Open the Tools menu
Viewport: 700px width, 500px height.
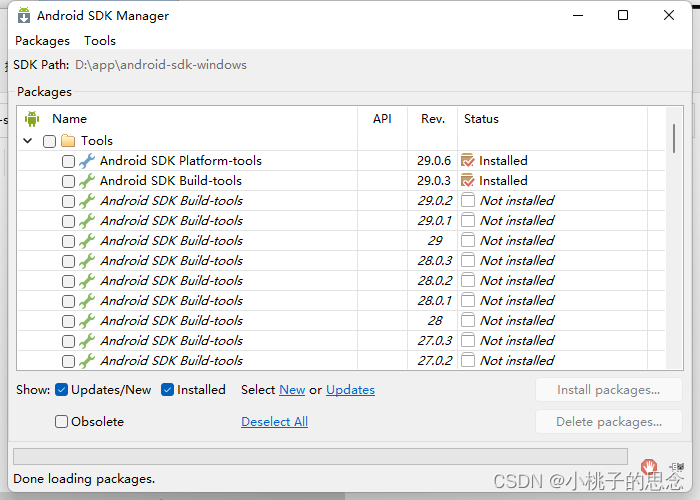tap(100, 41)
